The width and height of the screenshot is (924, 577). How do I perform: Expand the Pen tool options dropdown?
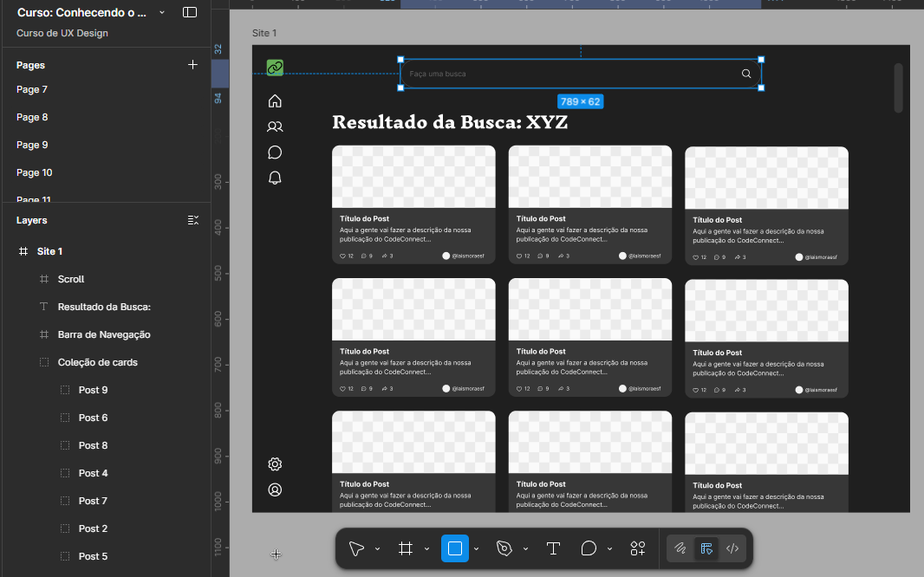click(x=525, y=549)
